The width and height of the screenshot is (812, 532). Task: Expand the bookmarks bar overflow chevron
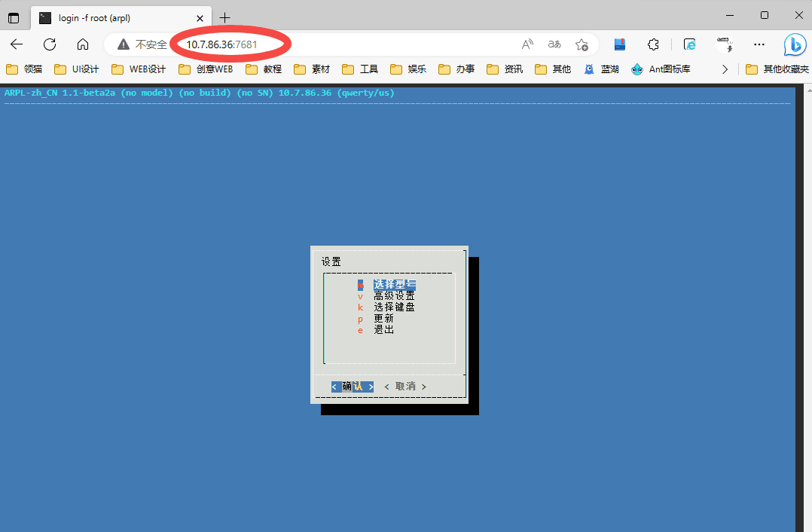click(x=725, y=69)
